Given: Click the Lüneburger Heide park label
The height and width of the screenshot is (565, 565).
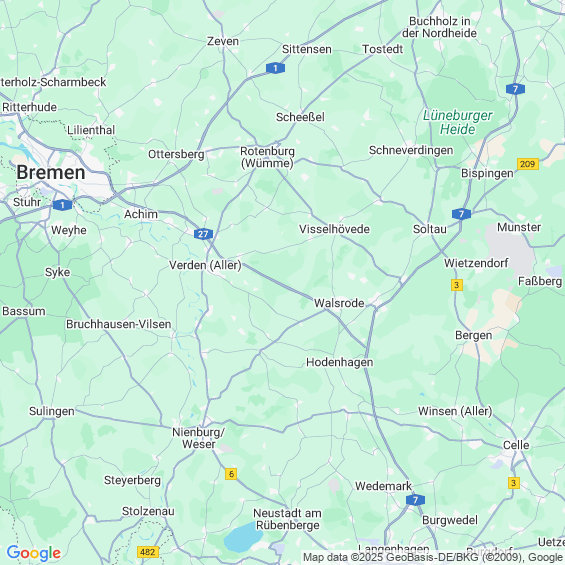Looking at the screenshot, I should pos(458,123).
